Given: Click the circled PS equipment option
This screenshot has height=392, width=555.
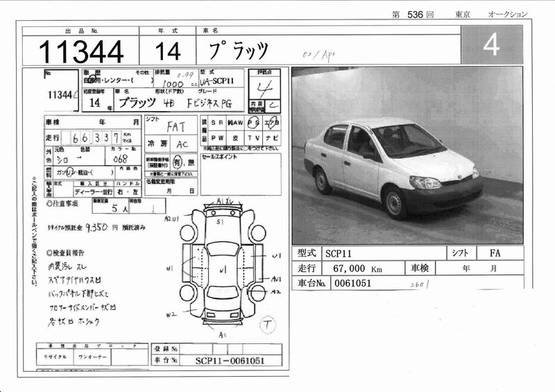Looking at the screenshot, I should (x=253, y=123).
